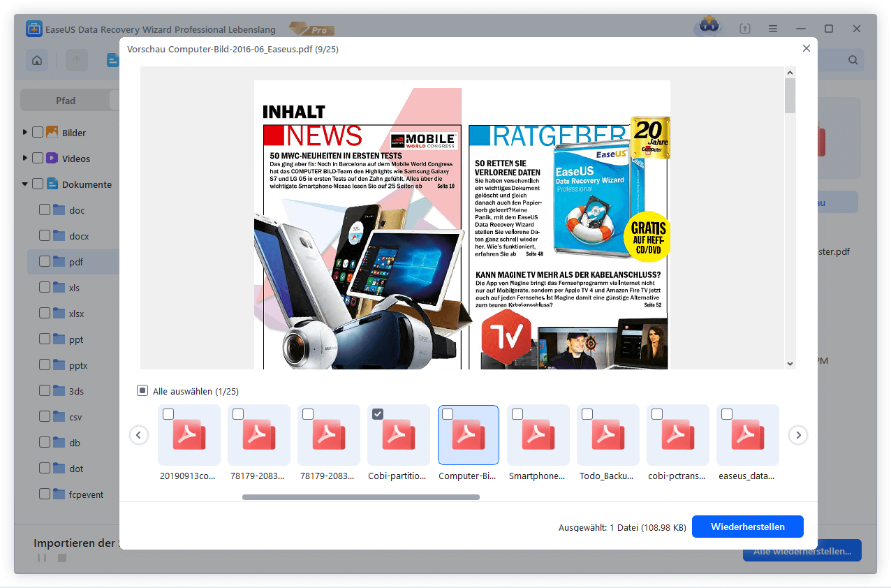Toggle the Alle auswählen checkbox
Image resolution: width=891 pixels, height=588 pixels.
point(142,391)
